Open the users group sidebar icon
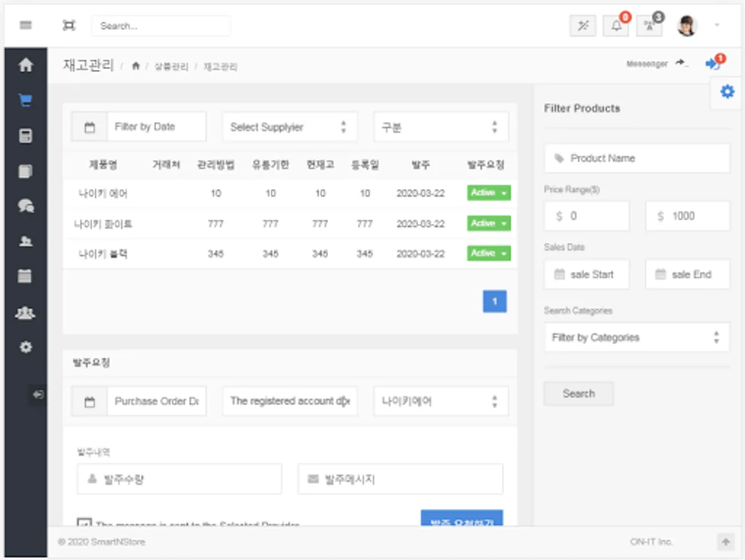 click(25, 312)
